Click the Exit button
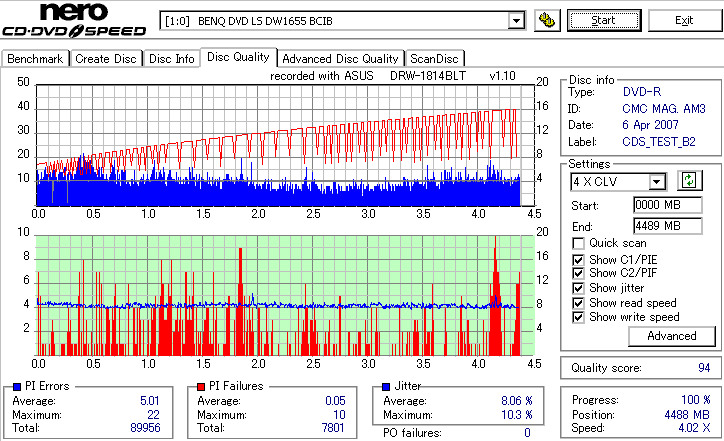 pos(684,20)
